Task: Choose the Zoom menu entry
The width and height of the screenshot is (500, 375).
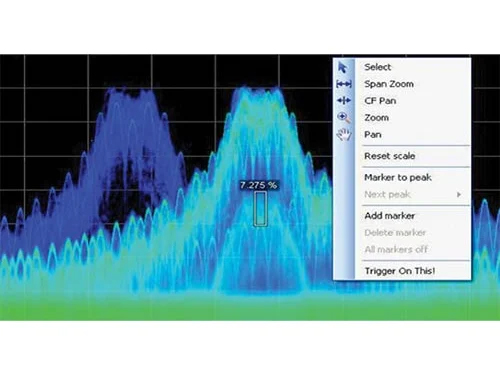Action: click(376, 118)
